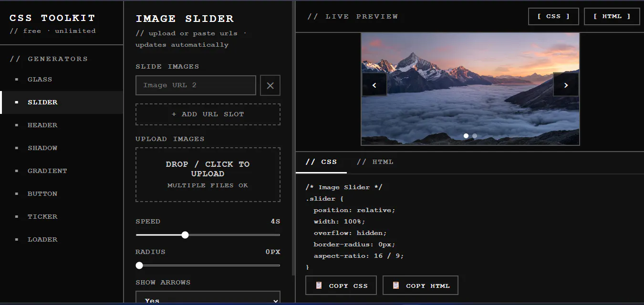The image size is (644, 305).
Task: Click the '// free · unlimited' tagline
Action: tap(52, 31)
